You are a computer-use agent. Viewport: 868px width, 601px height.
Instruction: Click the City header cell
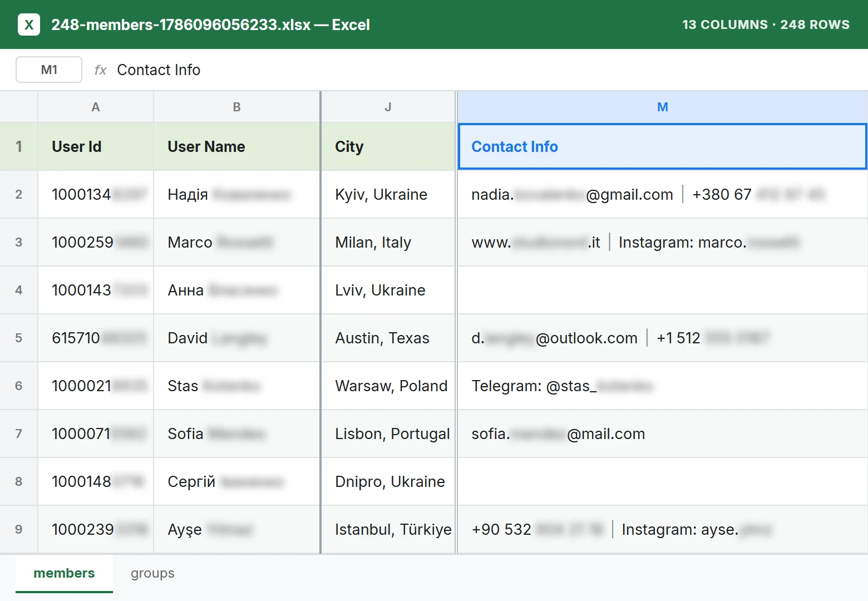[x=388, y=146]
